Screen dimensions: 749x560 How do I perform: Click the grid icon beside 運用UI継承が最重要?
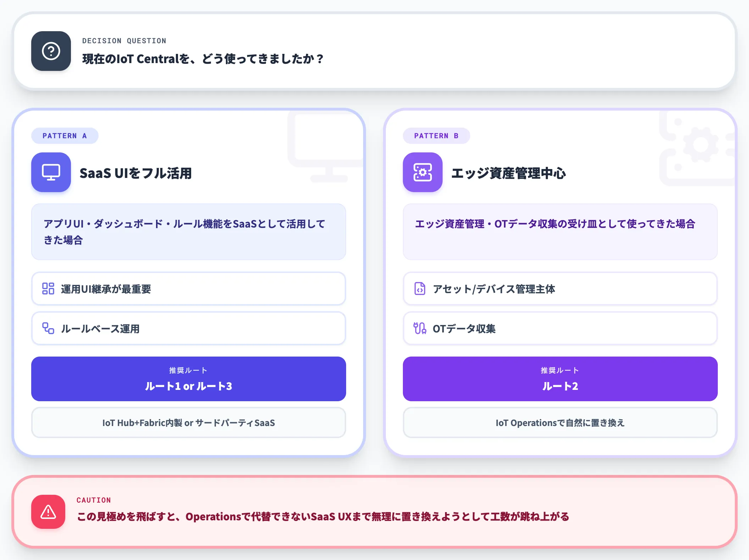[x=48, y=289]
